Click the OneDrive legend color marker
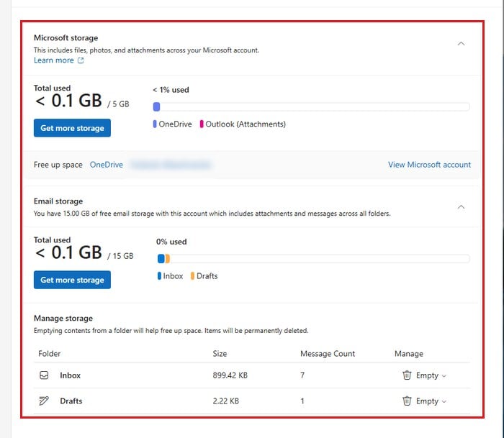The image size is (504, 438). [x=155, y=124]
